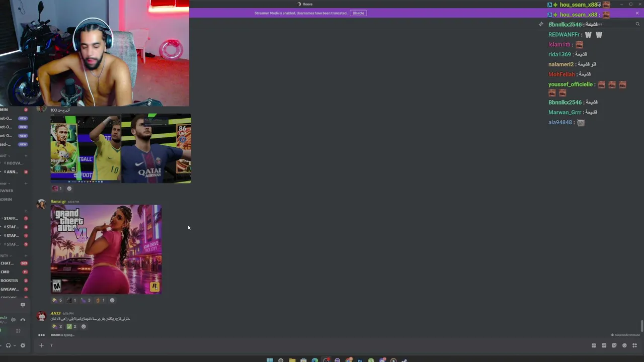Open the CHAT channel with 263 badge

tap(14, 263)
